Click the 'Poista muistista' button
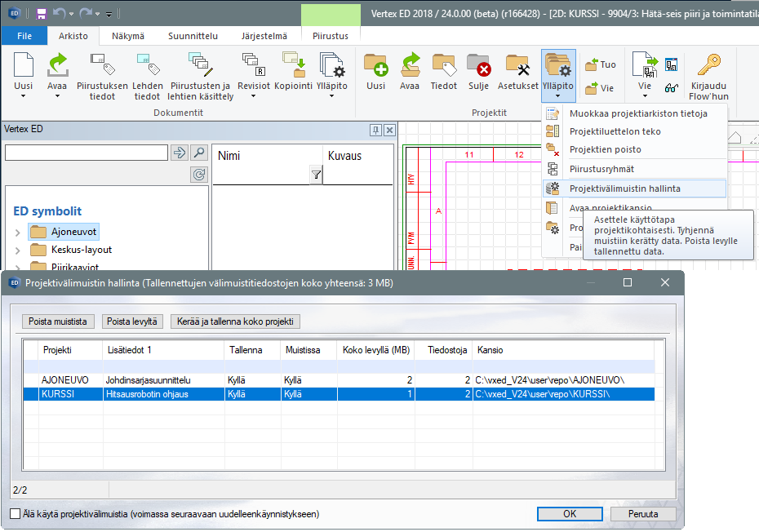The width and height of the screenshot is (759, 532). coord(57,321)
